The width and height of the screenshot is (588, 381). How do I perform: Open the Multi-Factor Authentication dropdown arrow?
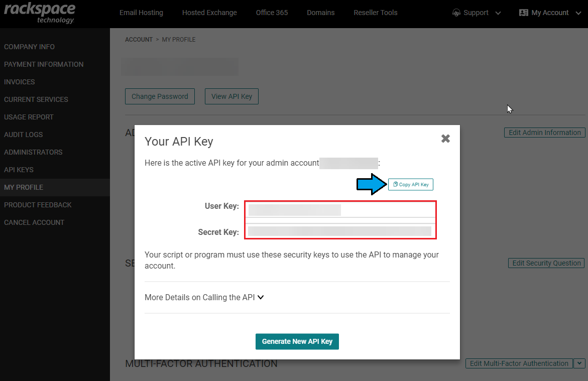[x=579, y=363]
